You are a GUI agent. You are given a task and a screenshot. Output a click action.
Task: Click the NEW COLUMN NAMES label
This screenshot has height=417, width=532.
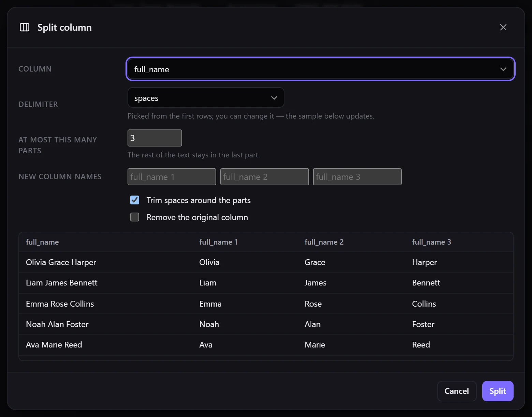coord(60,176)
